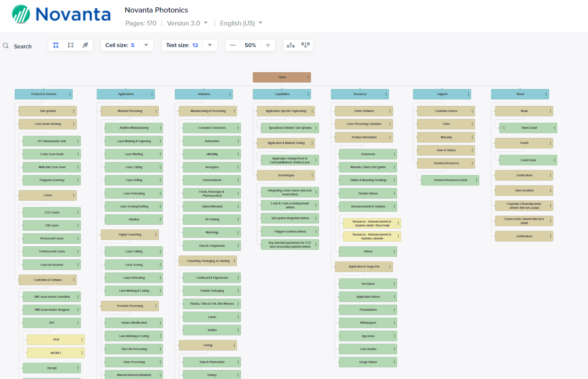588x379 pixels.
Task: Select the Whitepapers node
Action: (368, 323)
